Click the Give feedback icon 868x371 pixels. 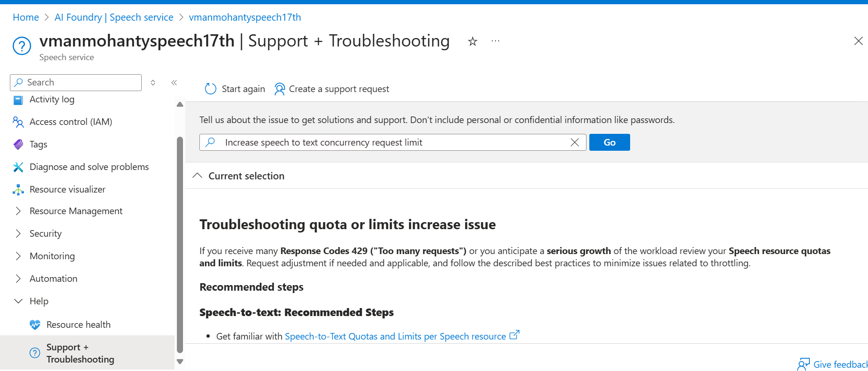804,364
